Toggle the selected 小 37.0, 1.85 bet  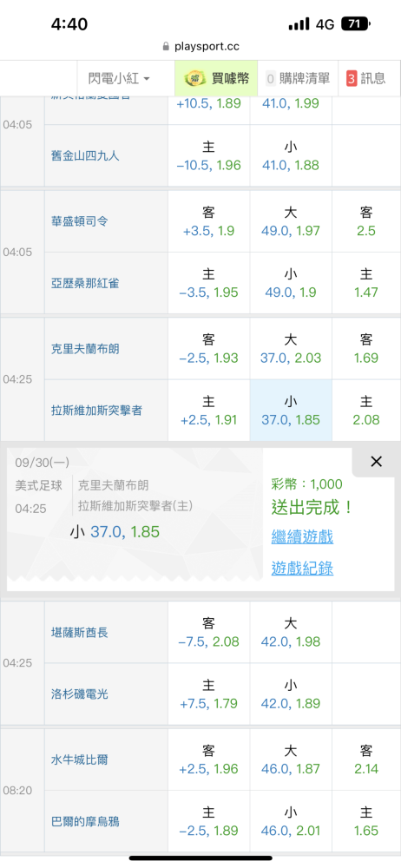coord(291,411)
